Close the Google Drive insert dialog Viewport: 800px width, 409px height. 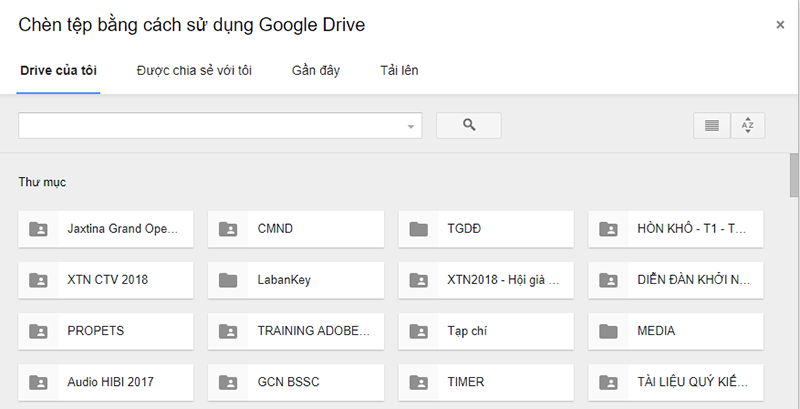coord(780,24)
